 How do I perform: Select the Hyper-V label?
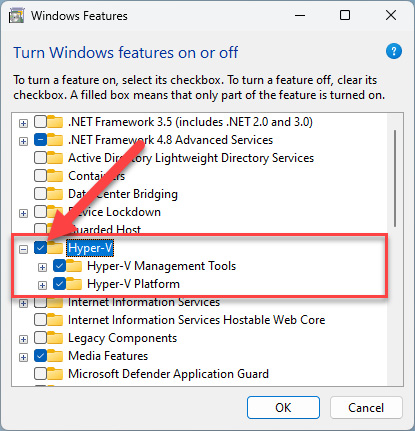90,248
